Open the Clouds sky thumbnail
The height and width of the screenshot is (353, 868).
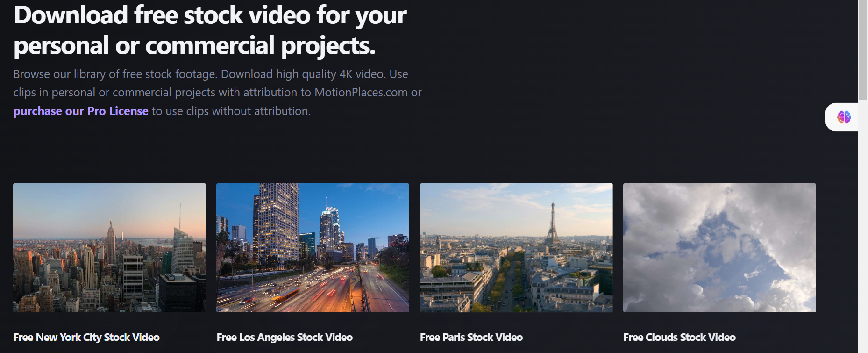(719, 248)
